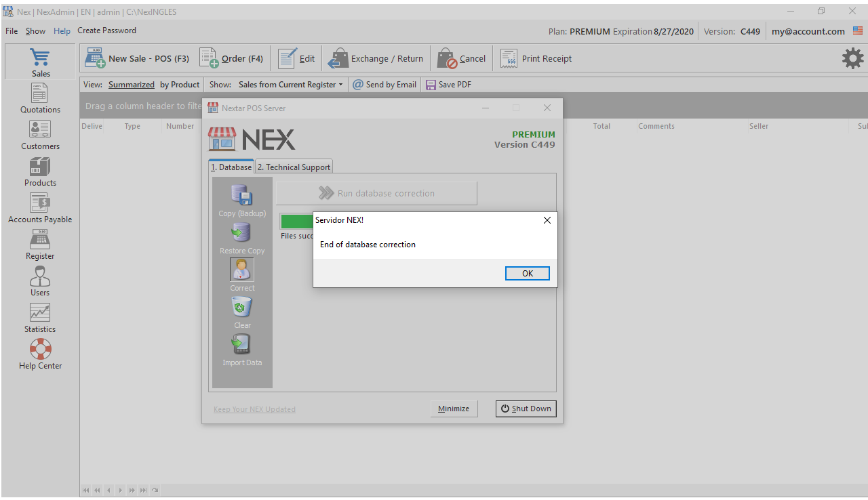868x500 pixels.
Task: Open the File menu
Action: click(x=12, y=31)
